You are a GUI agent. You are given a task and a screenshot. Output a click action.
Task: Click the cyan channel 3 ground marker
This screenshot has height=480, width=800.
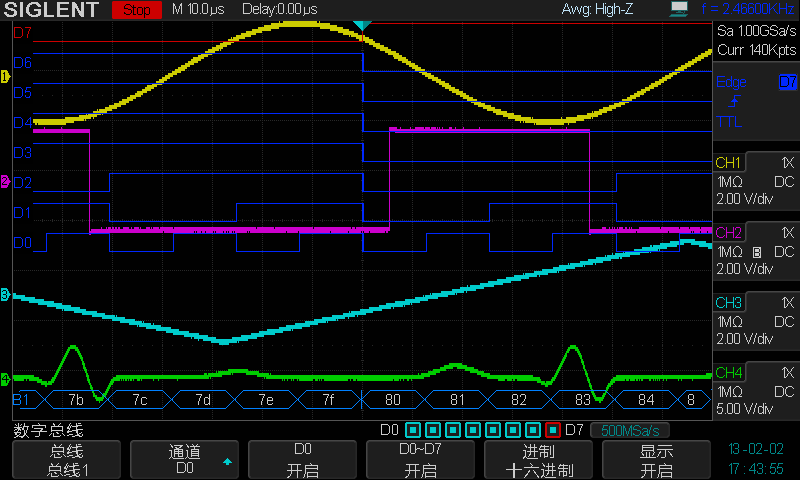pyautogui.click(x=5, y=295)
